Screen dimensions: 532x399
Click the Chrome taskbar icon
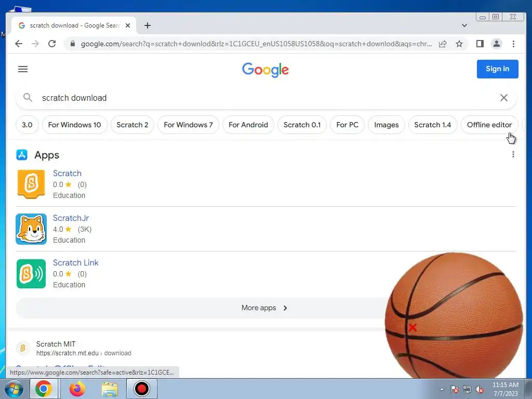44,389
